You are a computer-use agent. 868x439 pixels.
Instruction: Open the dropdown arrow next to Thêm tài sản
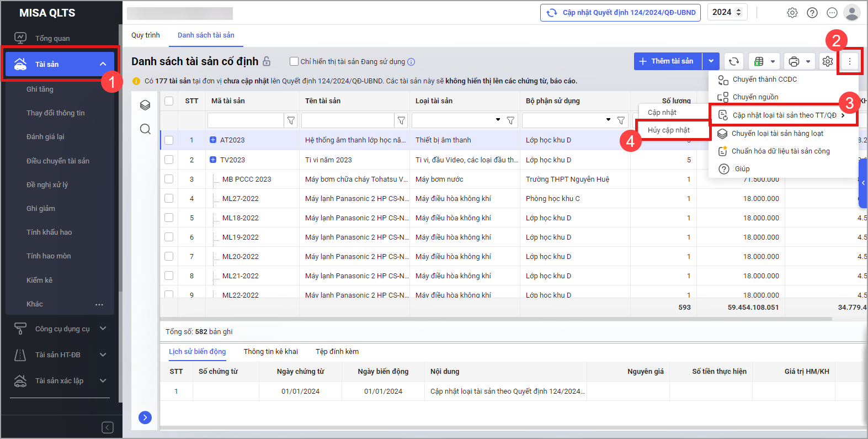click(711, 61)
